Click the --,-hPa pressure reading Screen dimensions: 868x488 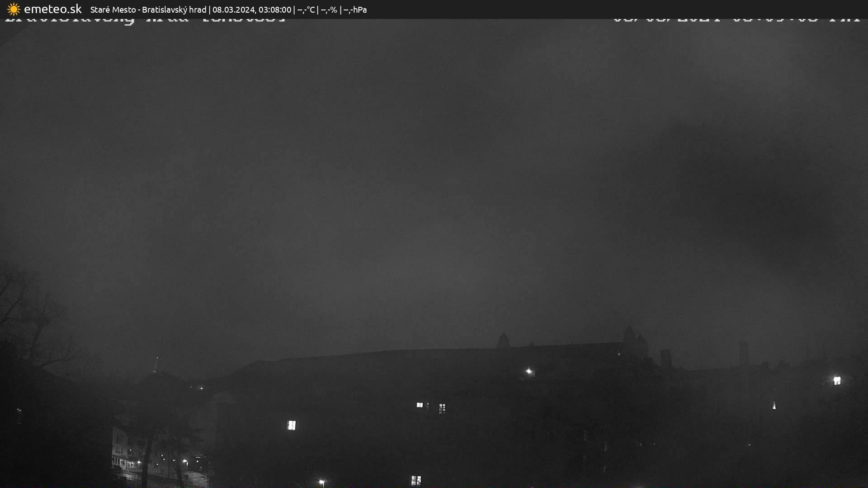pyautogui.click(x=355, y=9)
